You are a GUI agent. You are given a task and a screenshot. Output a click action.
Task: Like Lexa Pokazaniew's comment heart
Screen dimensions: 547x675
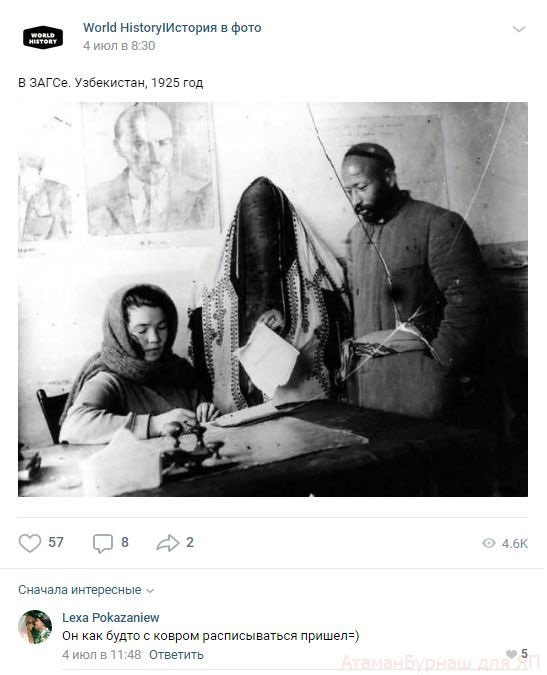point(511,654)
